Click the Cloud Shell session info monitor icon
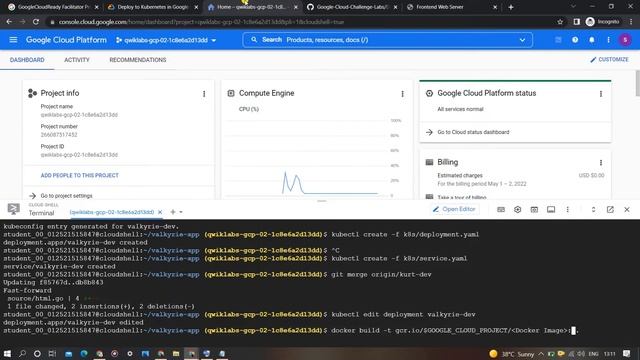640x360 pixels. pos(551,209)
